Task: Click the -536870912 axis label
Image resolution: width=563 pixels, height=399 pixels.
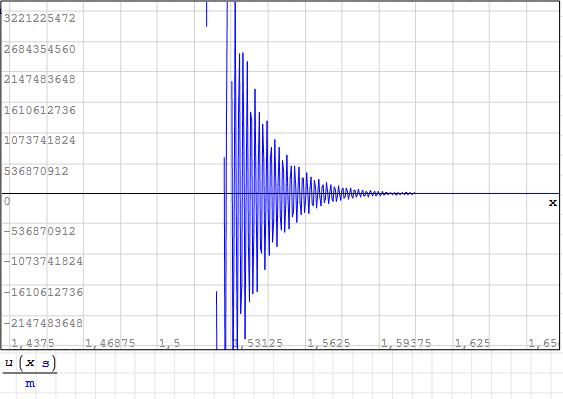Action: [39, 231]
